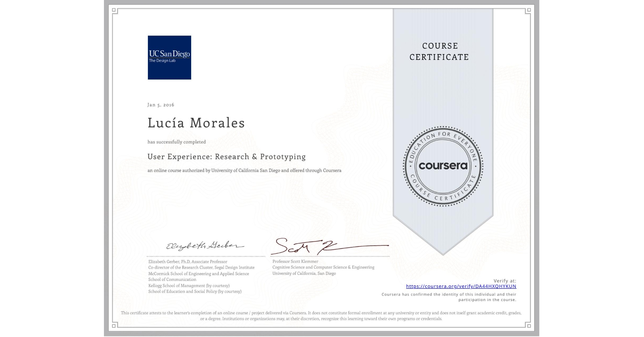Click course title User Experience: Research & Prototyping
Viewport: 644px width, 337px height.
click(226, 157)
